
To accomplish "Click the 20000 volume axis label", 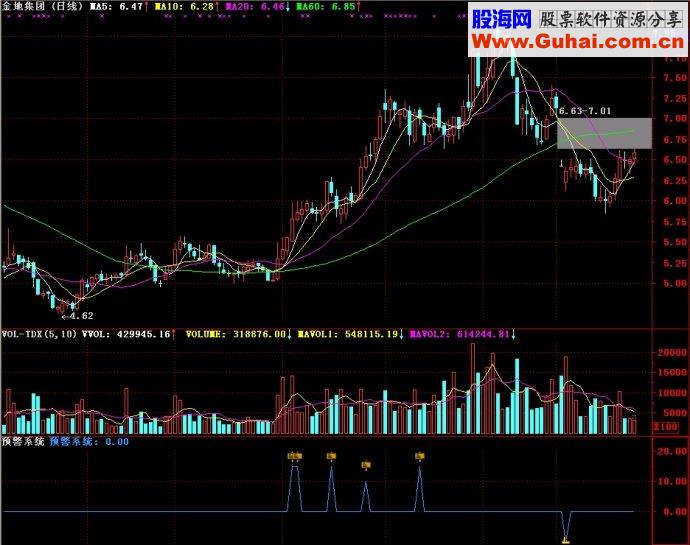I will coord(672,352).
